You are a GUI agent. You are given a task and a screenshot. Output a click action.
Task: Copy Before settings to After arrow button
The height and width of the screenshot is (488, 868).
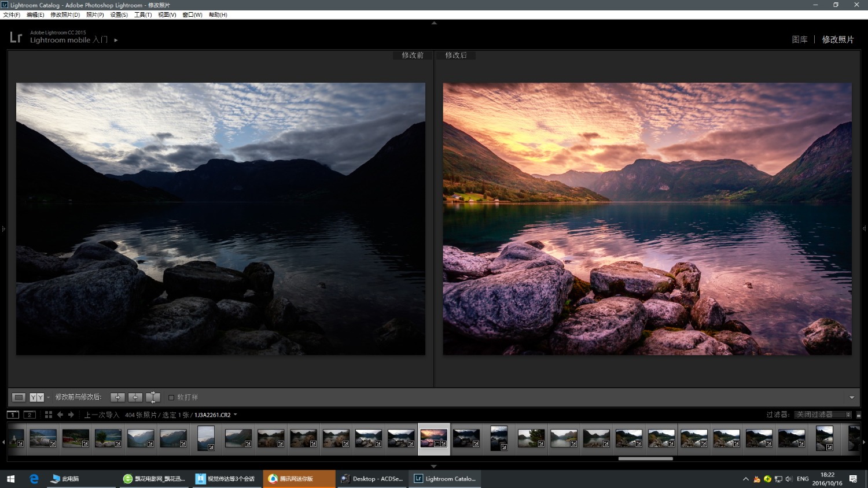(117, 397)
